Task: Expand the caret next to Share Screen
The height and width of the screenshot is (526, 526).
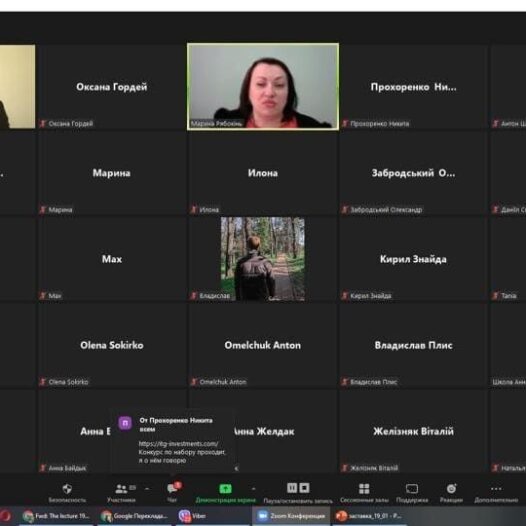Action: pyautogui.click(x=254, y=489)
